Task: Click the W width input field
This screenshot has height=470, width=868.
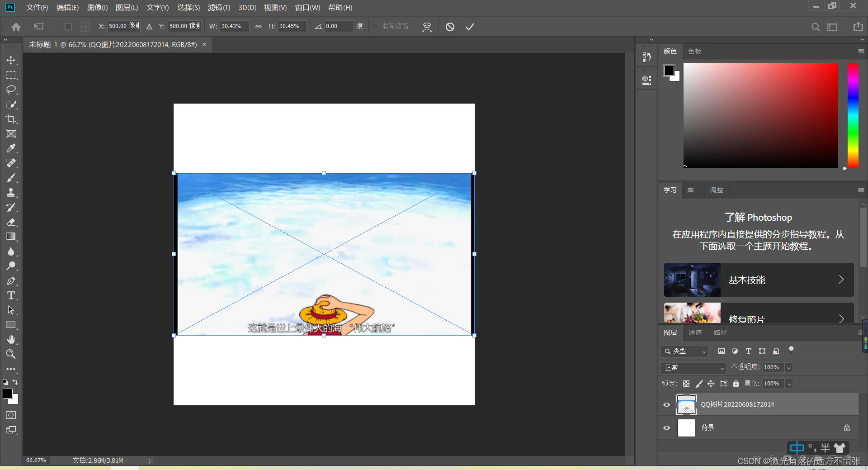Action: coord(234,26)
